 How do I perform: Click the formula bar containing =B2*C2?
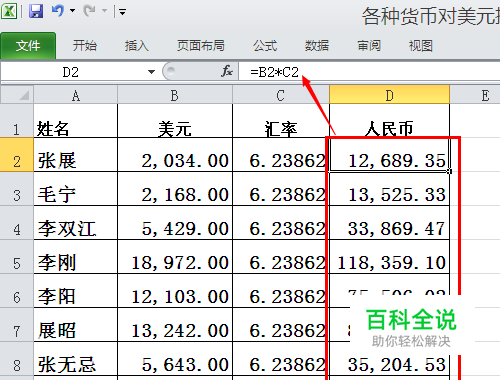(x=369, y=72)
